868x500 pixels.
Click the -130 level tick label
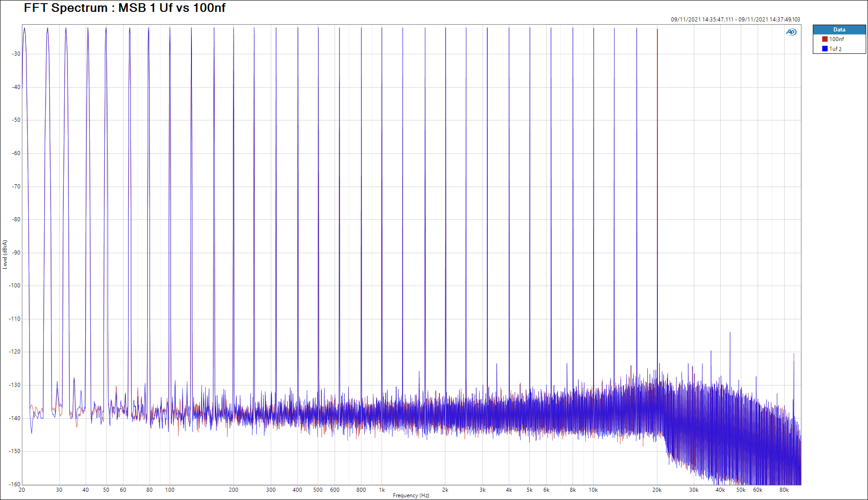pos(15,385)
